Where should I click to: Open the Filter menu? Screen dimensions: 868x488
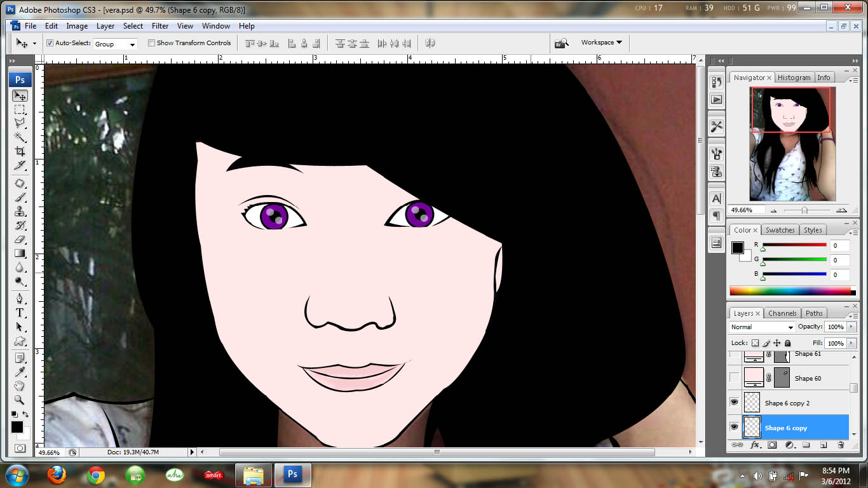[x=160, y=26]
